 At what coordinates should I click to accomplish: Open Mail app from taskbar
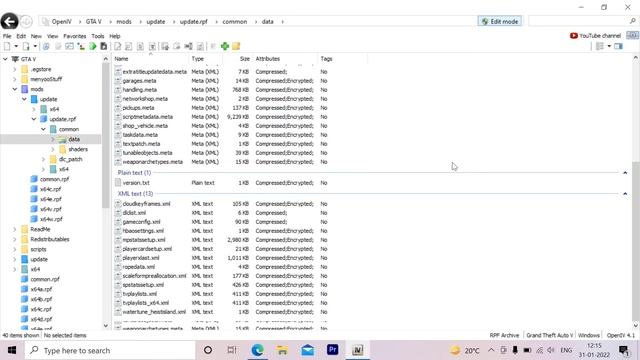(x=307, y=350)
